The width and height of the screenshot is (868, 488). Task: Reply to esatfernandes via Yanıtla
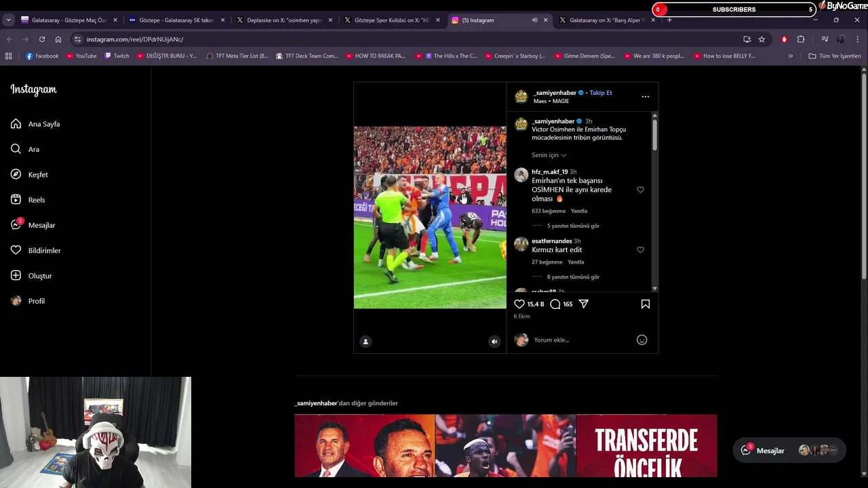click(x=576, y=262)
